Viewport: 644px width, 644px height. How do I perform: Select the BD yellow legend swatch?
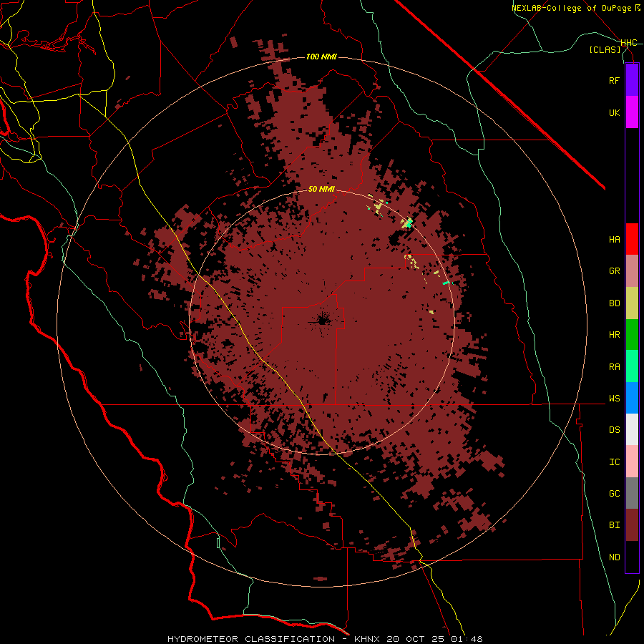pos(632,303)
